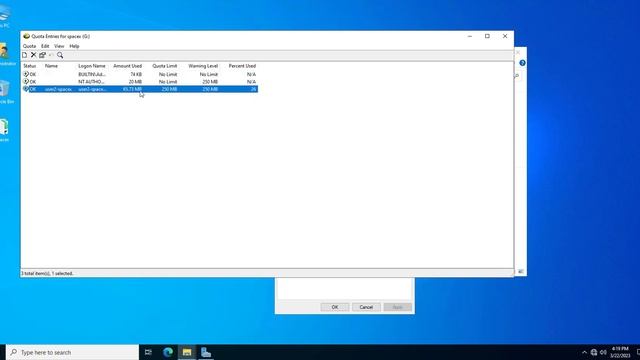The height and width of the screenshot is (360, 640).
Task: Open the taskbar clock and date
Action: (x=620, y=352)
